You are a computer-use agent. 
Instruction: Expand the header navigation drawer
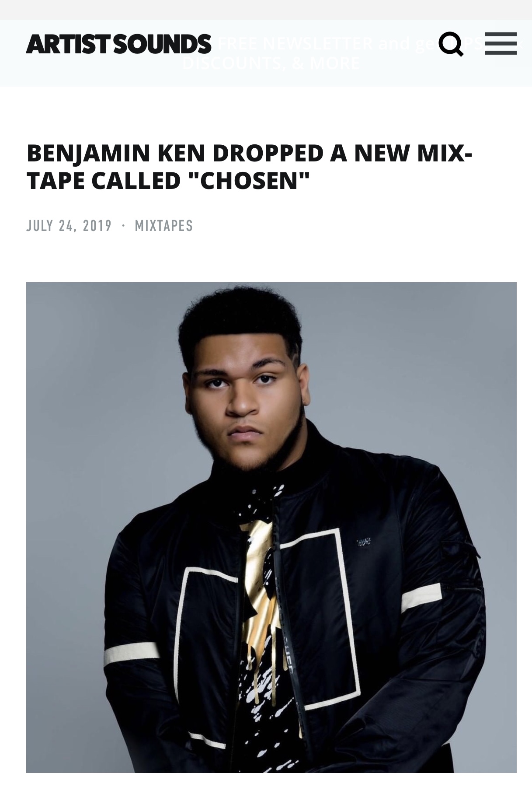(501, 44)
